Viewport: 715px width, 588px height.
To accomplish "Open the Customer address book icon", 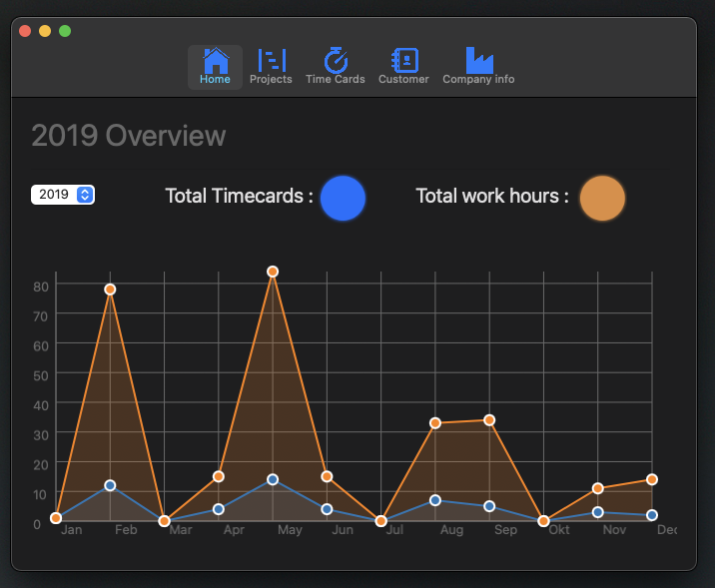I will point(403,61).
